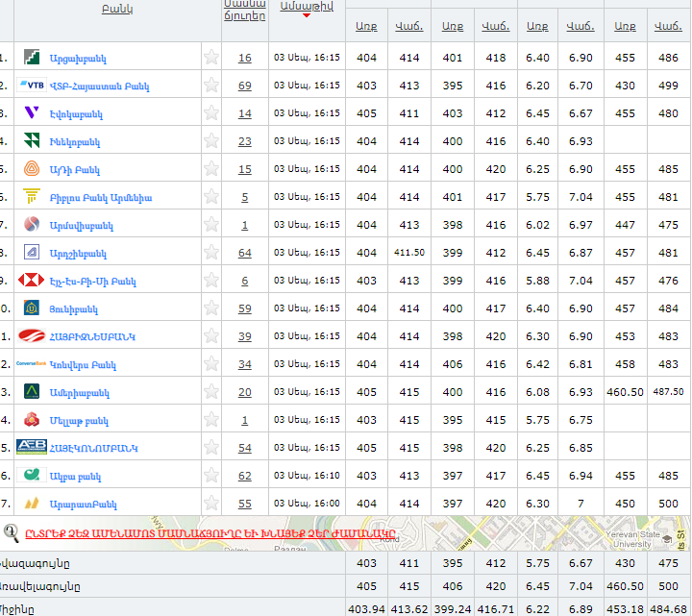Toggle favorite star for Յունիբանկ
The width and height of the screenshot is (692, 616).
(x=211, y=308)
